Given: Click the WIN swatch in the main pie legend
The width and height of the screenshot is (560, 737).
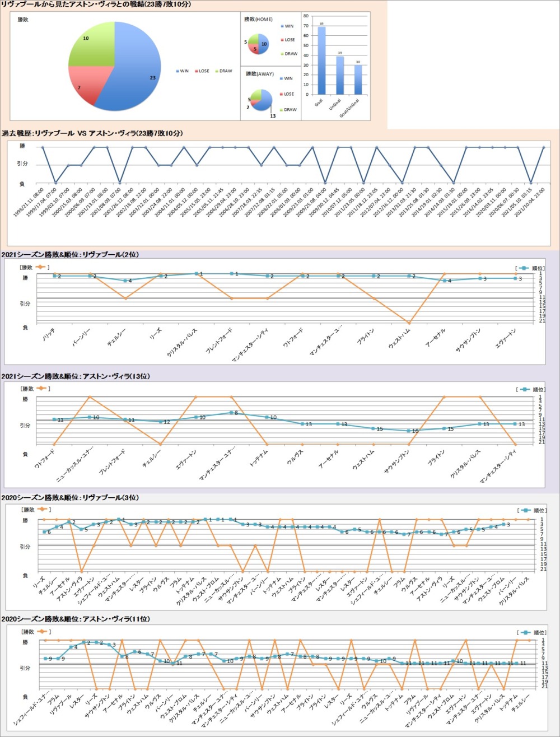Looking at the screenshot, I should [178, 71].
